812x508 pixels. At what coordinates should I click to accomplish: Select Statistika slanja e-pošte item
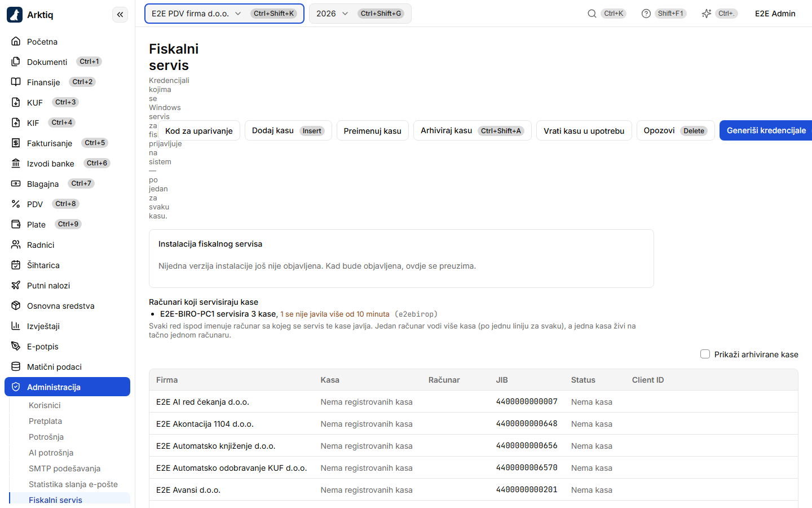[x=73, y=484]
